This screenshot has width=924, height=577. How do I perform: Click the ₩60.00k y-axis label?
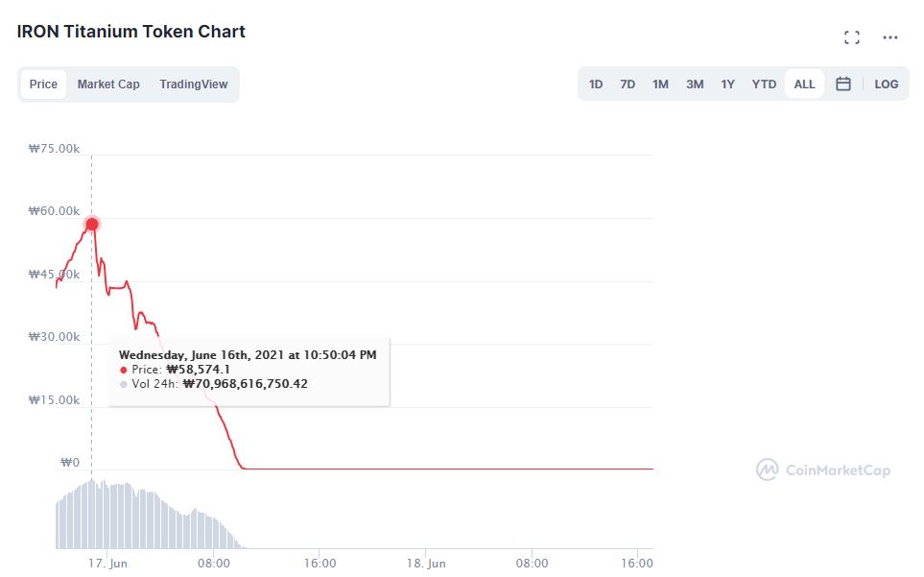tap(55, 211)
